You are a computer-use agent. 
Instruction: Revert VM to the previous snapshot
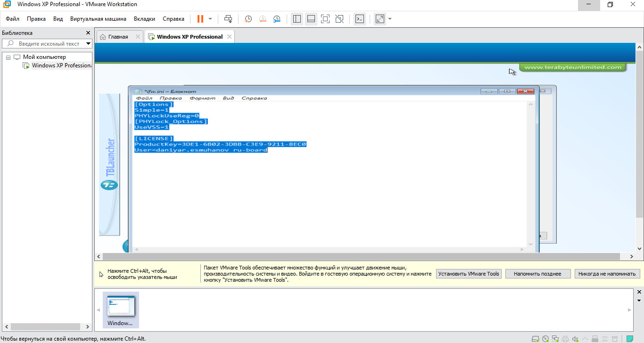(x=263, y=19)
